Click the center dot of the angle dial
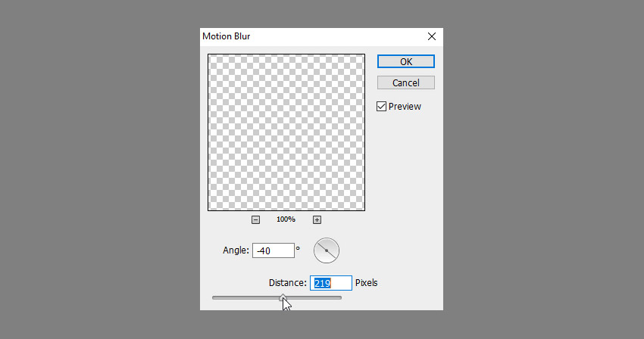 [327, 250]
